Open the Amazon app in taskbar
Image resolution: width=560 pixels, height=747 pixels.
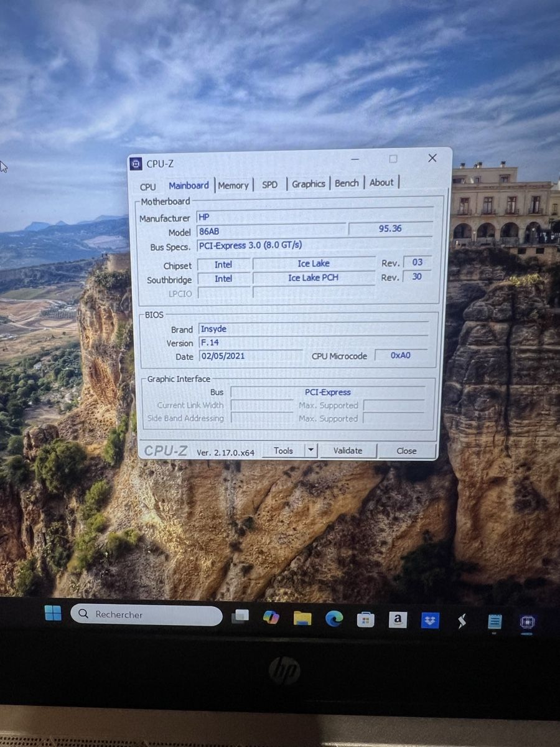pyautogui.click(x=398, y=619)
